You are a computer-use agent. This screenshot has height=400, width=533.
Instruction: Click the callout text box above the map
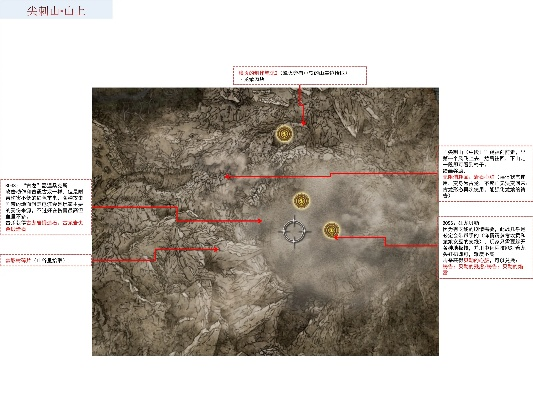coord(300,75)
